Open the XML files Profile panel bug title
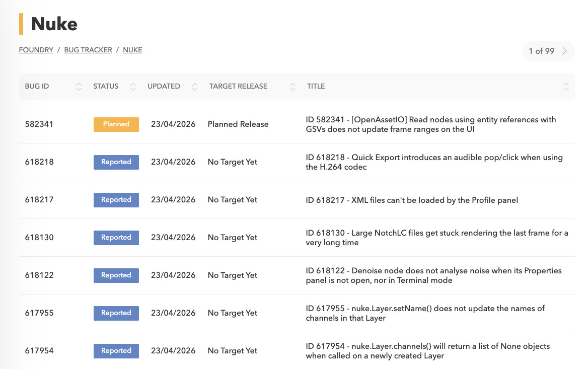 [x=412, y=200]
